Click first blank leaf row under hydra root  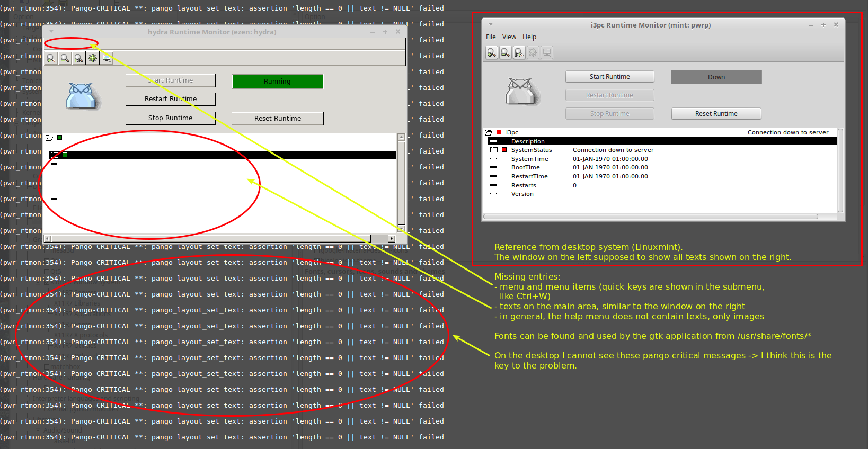tap(223, 146)
